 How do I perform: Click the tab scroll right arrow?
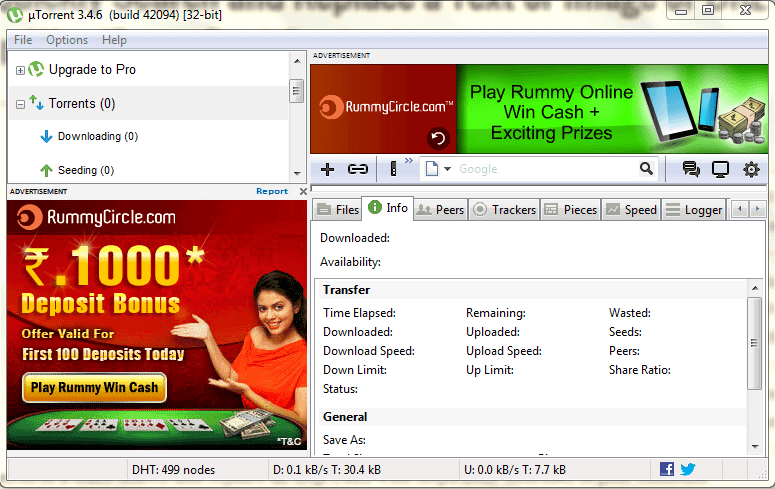coord(757,209)
